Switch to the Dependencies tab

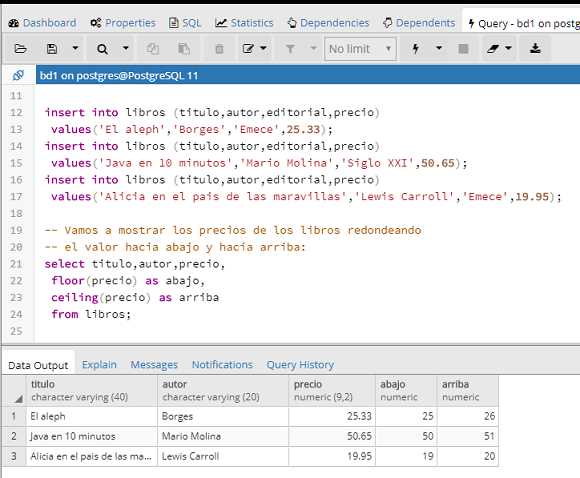click(x=328, y=23)
